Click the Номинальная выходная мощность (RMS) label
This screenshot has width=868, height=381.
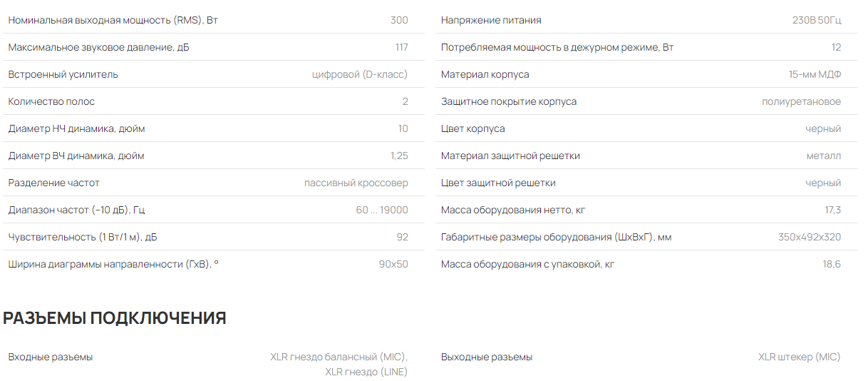click(113, 20)
